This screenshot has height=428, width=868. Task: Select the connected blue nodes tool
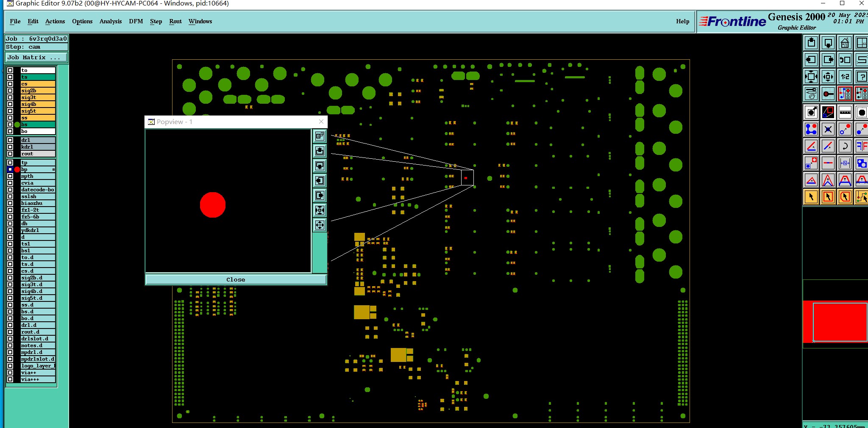coord(811,129)
